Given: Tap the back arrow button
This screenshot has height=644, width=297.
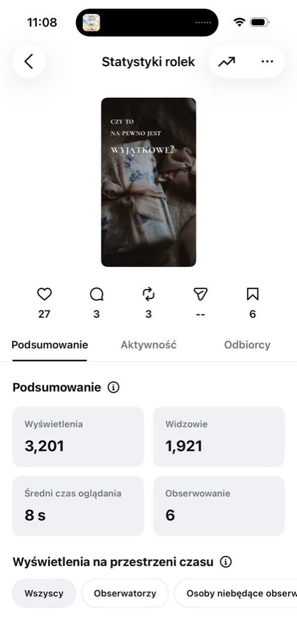Looking at the screenshot, I should 29,61.
